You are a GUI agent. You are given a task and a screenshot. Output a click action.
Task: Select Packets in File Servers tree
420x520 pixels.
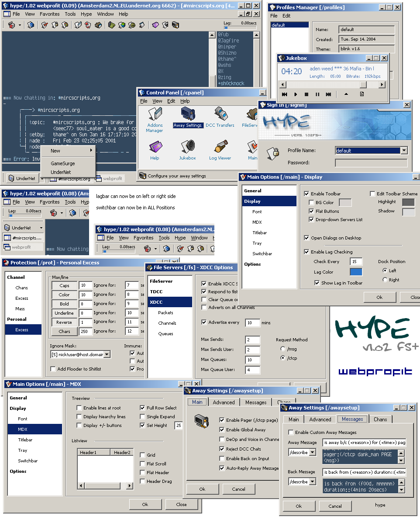coord(165,313)
